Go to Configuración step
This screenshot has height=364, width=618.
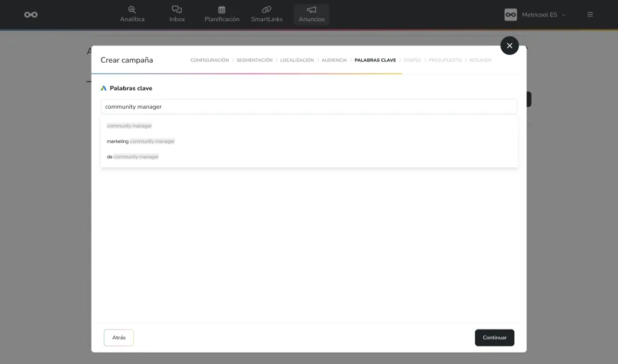point(209,60)
